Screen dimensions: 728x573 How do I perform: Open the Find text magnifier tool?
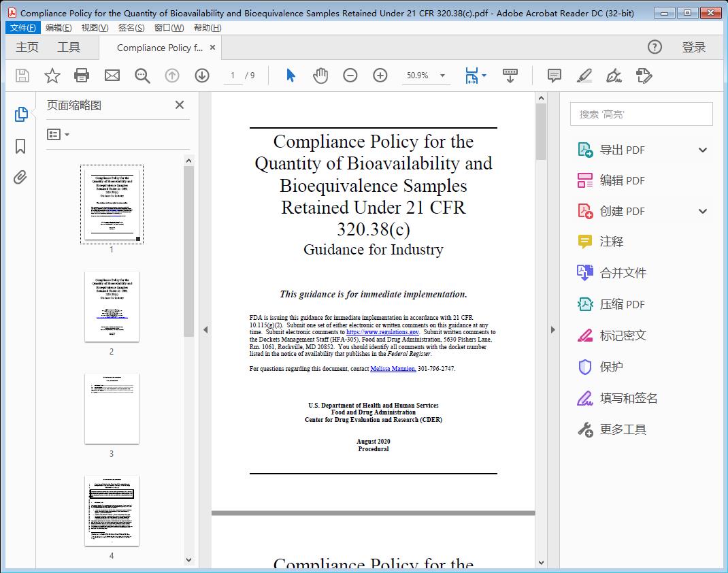pos(142,76)
